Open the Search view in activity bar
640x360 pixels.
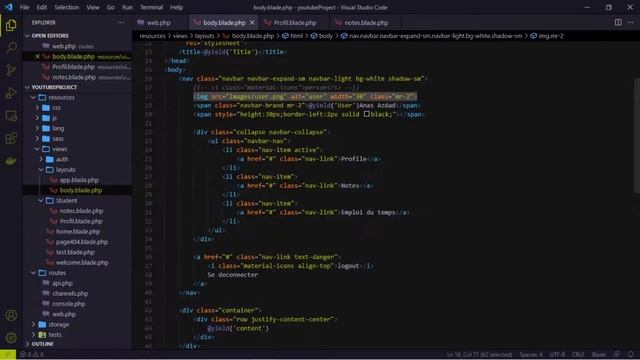tap(11, 47)
